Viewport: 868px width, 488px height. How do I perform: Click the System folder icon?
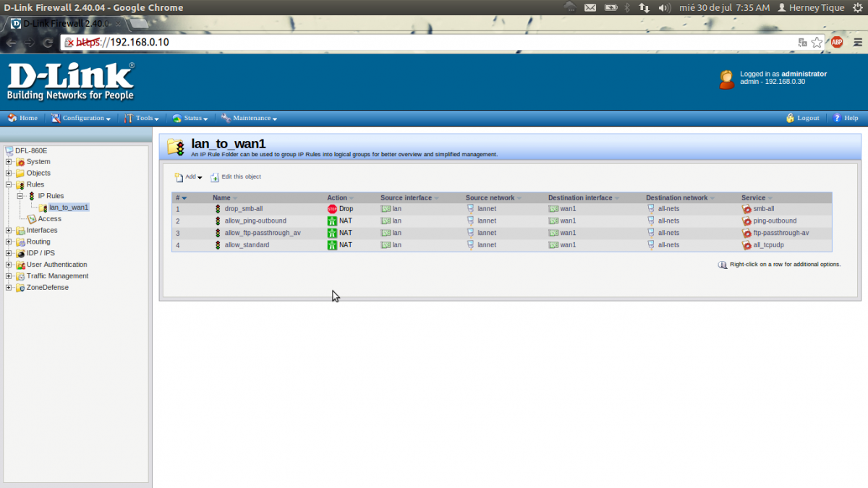20,162
